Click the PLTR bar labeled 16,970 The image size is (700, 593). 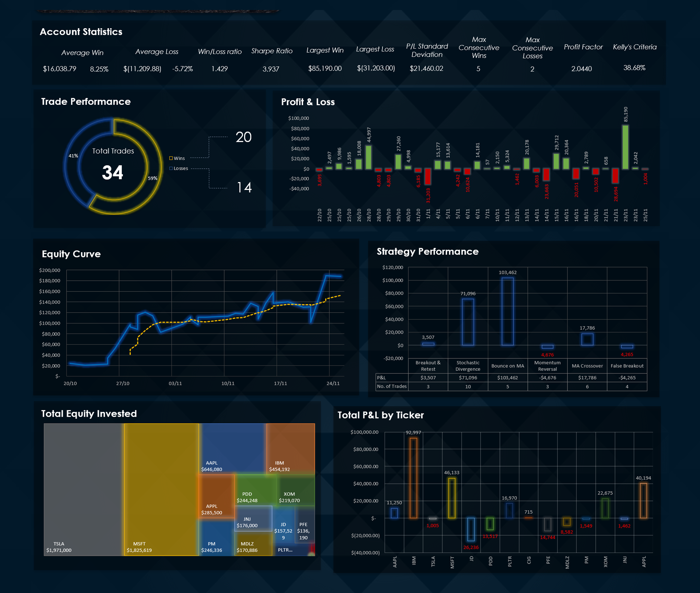pos(509,511)
